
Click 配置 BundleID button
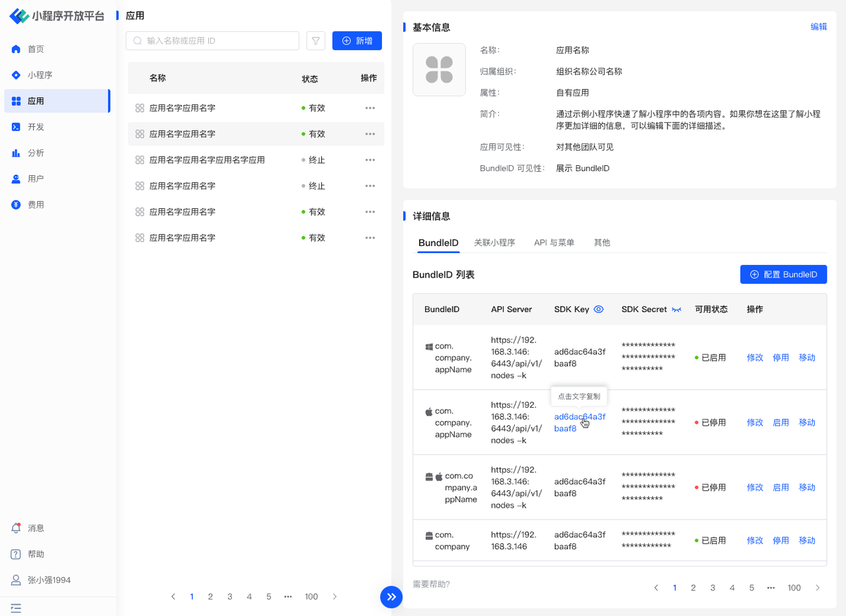tap(783, 274)
